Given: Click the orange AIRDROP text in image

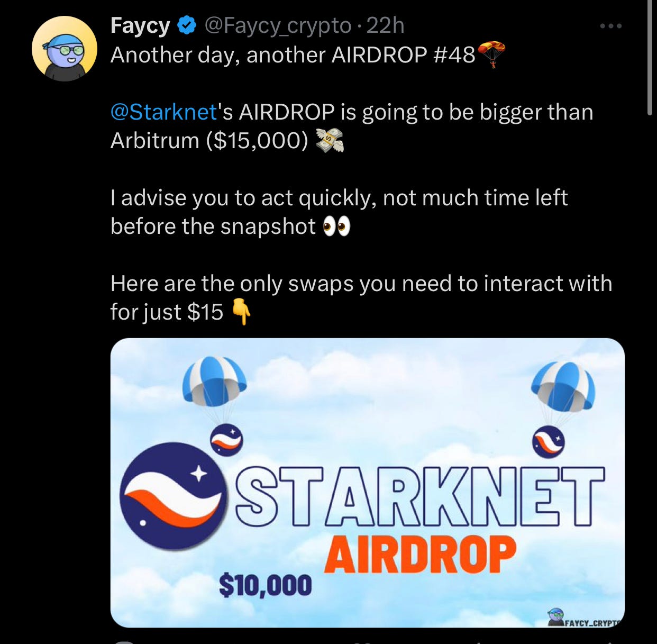Looking at the screenshot, I should pyautogui.click(x=420, y=555).
